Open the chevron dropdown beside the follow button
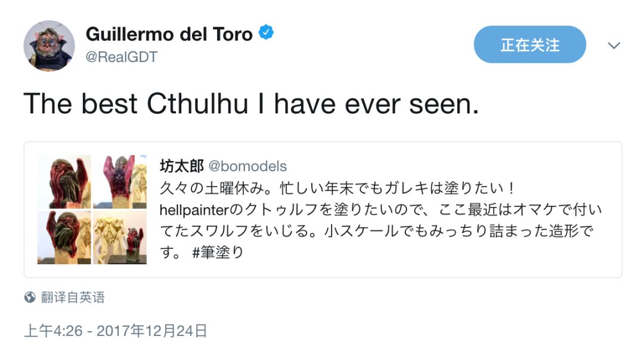644x352 pixels. (x=614, y=44)
